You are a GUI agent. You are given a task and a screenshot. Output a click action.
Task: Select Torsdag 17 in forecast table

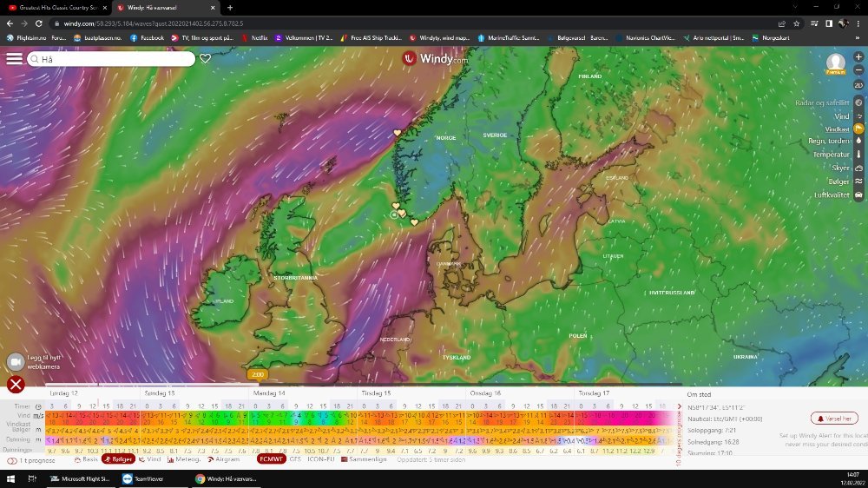[594, 393]
